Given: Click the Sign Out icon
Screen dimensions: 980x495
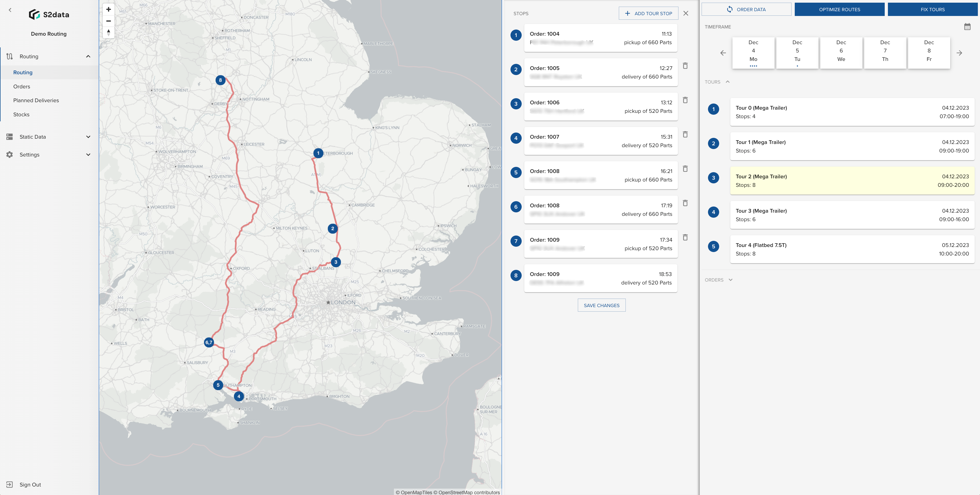Looking at the screenshot, I should (9, 484).
